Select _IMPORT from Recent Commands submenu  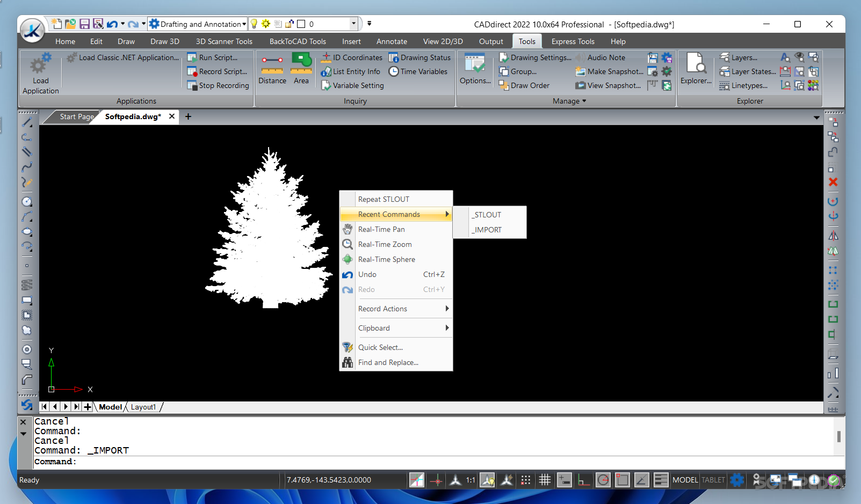point(490,230)
